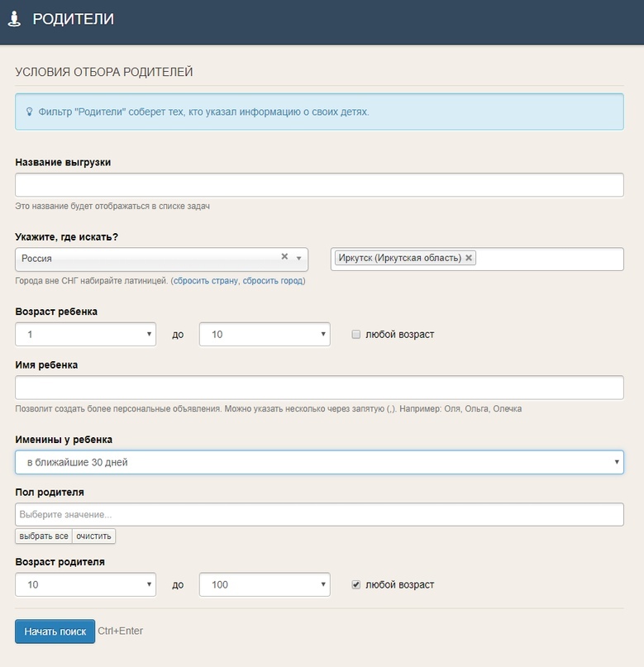Focus the Имя ребенка text field
The width and height of the screenshot is (644, 667).
coord(319,388)
